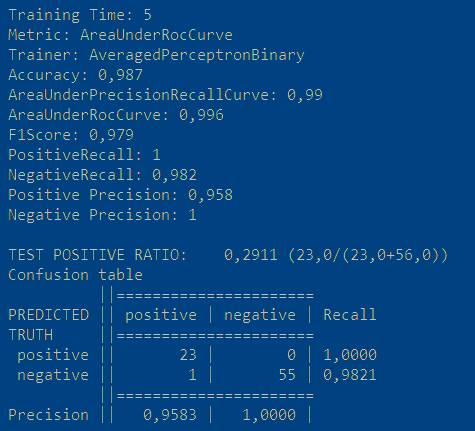Image resolution: width=475 pixels, height=431 pixels.
Task: Click the Training Time value 5
Action: [x=148, y=15]
